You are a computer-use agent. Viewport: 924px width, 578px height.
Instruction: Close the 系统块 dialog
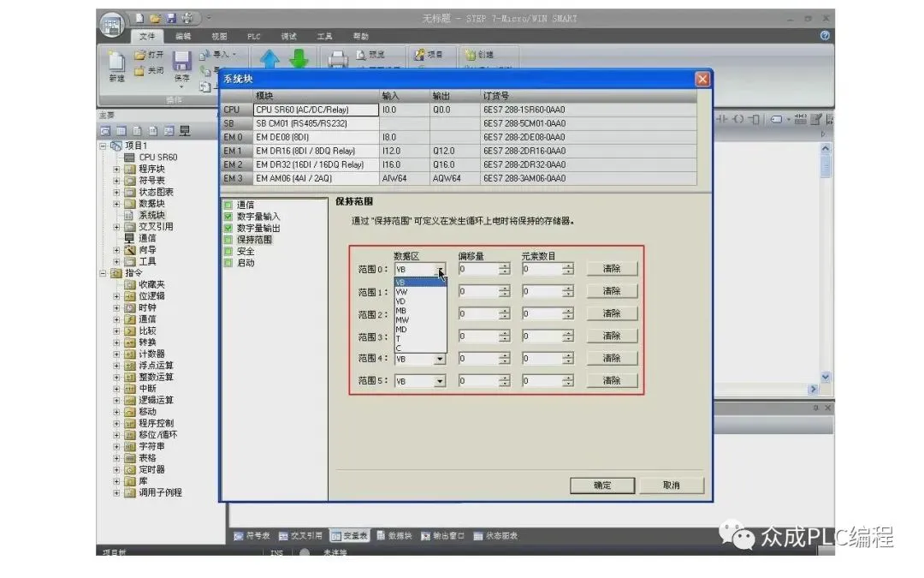click(x=702, y=79)
